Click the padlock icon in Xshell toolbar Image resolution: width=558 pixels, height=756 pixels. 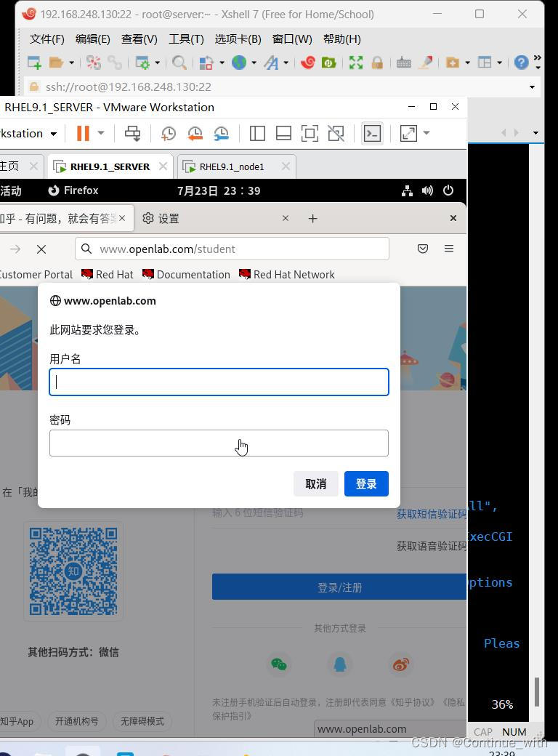(x=377, y=63)
